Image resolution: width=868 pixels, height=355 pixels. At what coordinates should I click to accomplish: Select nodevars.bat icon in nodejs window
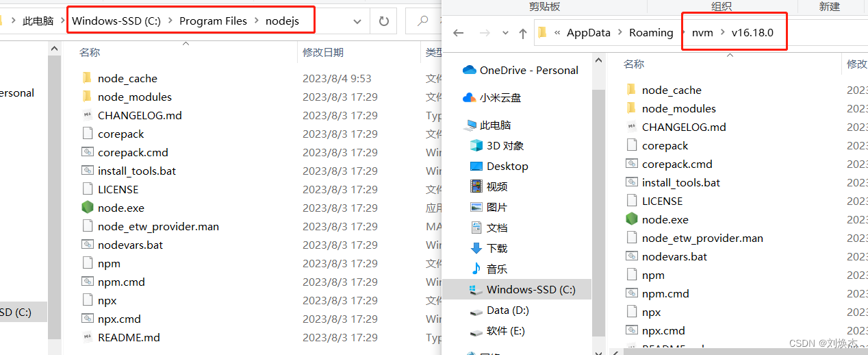pos(87,245)
